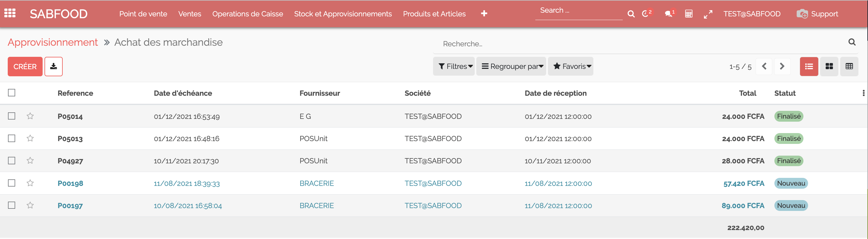Check the checkbox for row P05013
Viewport: 868px width, 239px height.
coord(12,138)
